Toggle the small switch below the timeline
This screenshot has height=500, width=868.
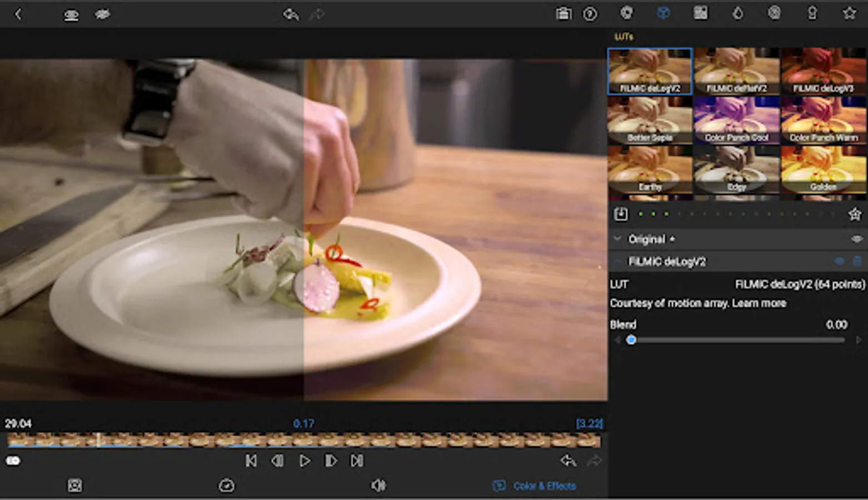(x=13, y=461)
